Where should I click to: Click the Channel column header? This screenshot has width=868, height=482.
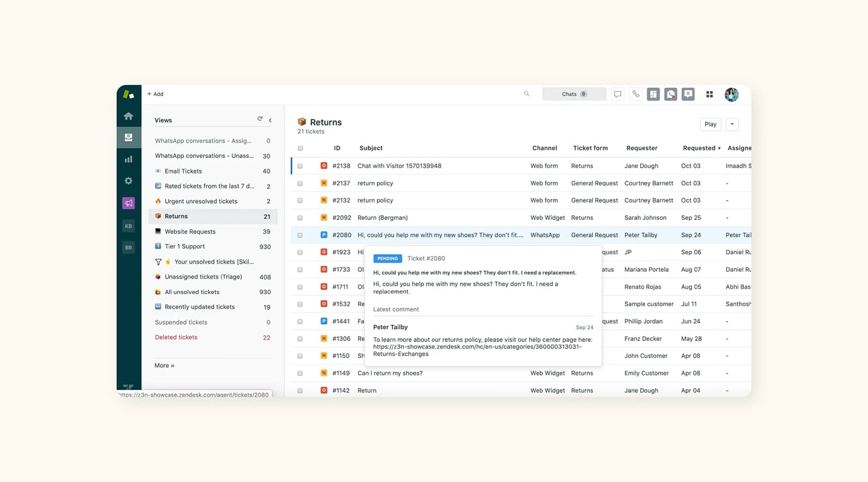[544, 148]
